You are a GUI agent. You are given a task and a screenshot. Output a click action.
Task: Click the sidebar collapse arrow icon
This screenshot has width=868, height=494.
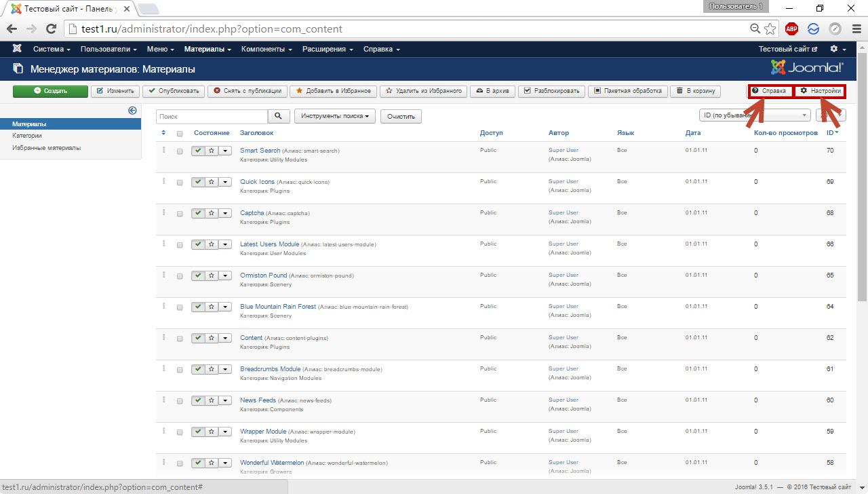(x=132, y=111)
